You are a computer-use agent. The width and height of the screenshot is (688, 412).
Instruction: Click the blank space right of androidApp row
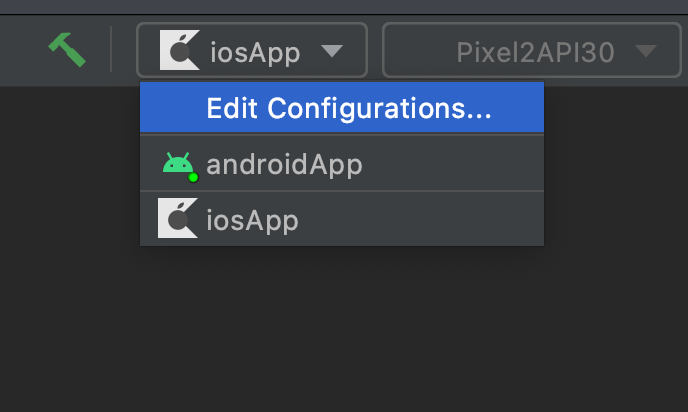coord(452,163)
